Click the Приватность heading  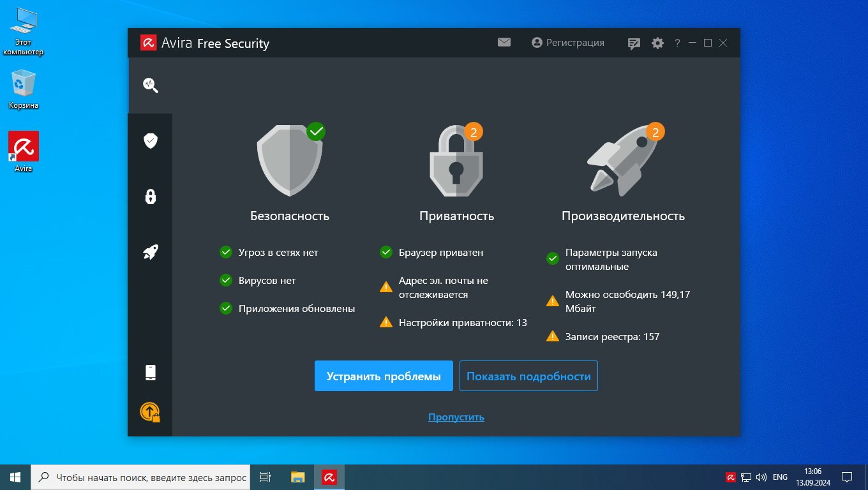click(x=457, y=216)
